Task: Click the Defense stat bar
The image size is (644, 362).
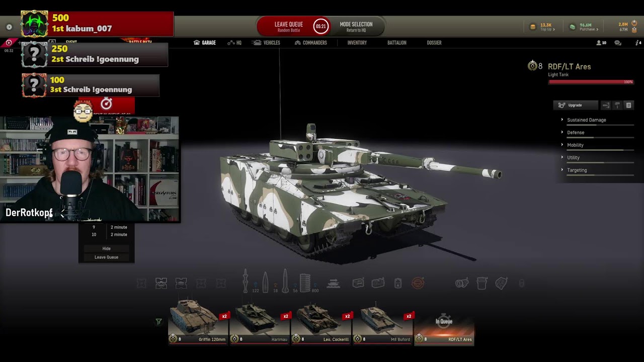Action: tap(600, 138)
